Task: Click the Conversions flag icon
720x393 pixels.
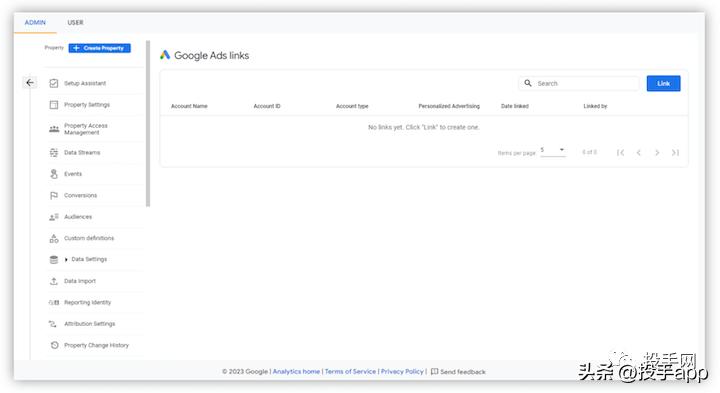Action: tap(54, 196)
